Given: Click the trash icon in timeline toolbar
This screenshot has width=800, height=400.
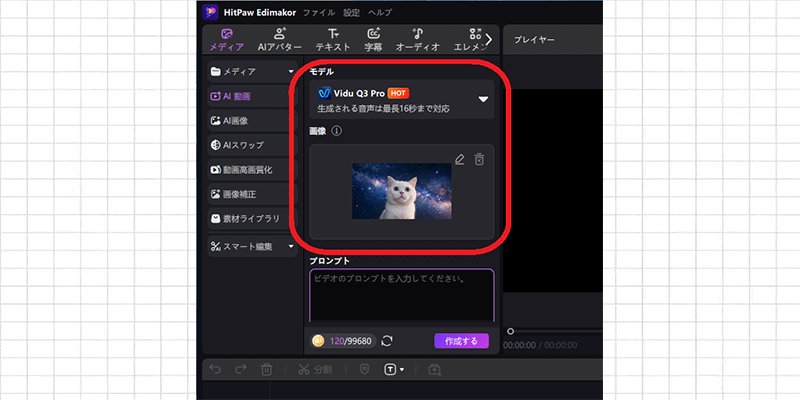Looking at the screenshot, I should (266, 369).
